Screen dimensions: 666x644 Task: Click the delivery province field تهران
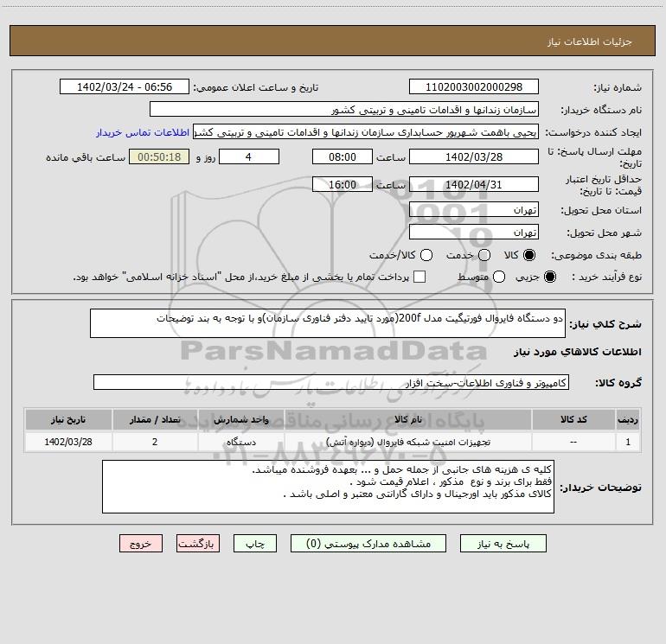coord(474,210)
